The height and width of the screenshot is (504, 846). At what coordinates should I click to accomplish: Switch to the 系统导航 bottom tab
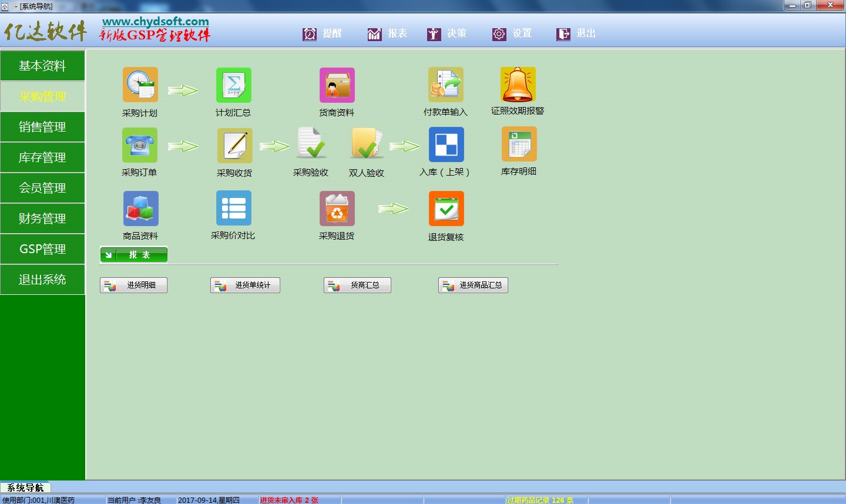(x=25, y=488)
